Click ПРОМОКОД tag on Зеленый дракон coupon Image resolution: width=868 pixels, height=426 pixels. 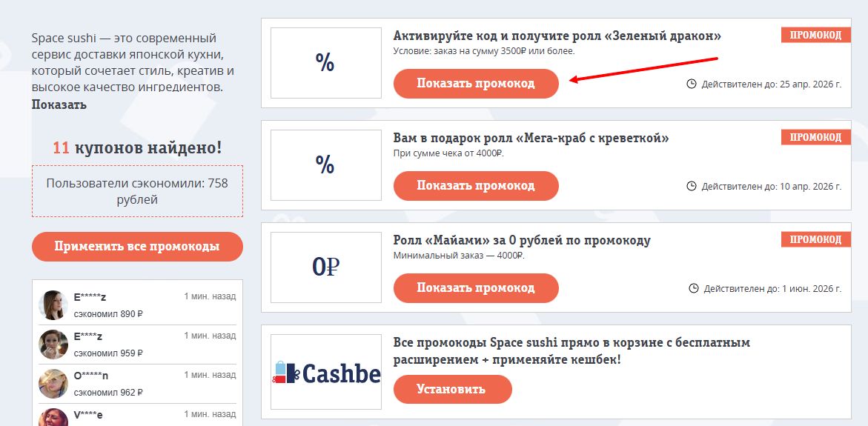coord(816,35)
